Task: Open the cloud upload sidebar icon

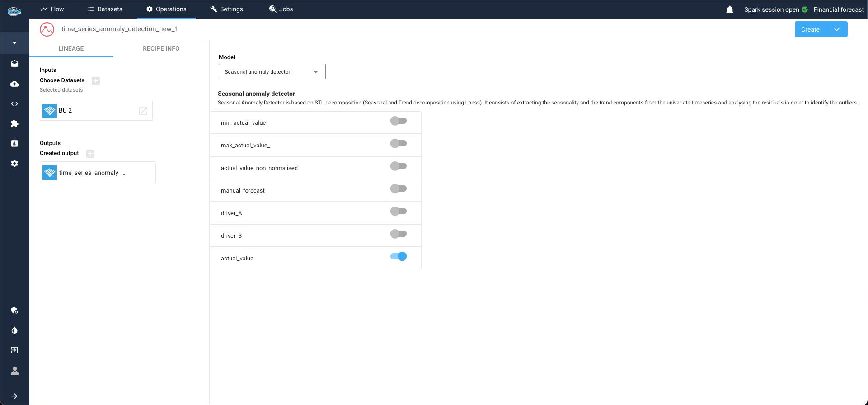Action: [14, 84]
